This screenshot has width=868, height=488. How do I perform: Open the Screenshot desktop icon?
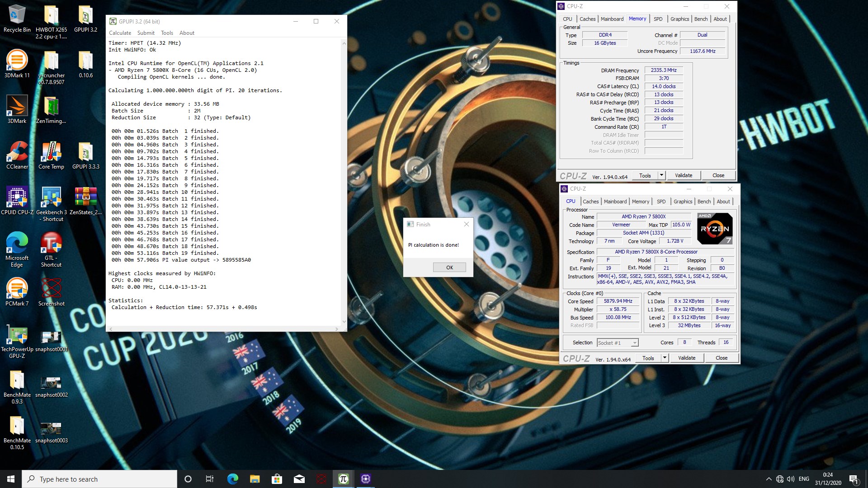(x=51, y=292)
